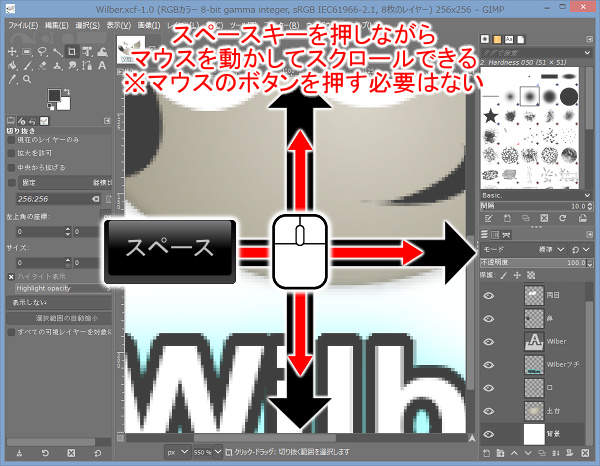Image resolution: width=600 pixels, height=466 pixels.
Task: Select the Move tool in toolbox
Action: (x=11, y=51)
